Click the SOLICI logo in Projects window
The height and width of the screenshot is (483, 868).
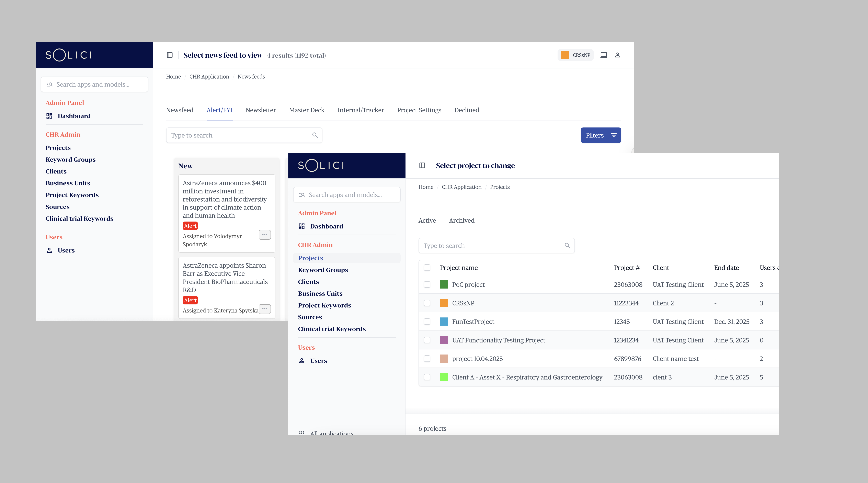click(321, 165)
